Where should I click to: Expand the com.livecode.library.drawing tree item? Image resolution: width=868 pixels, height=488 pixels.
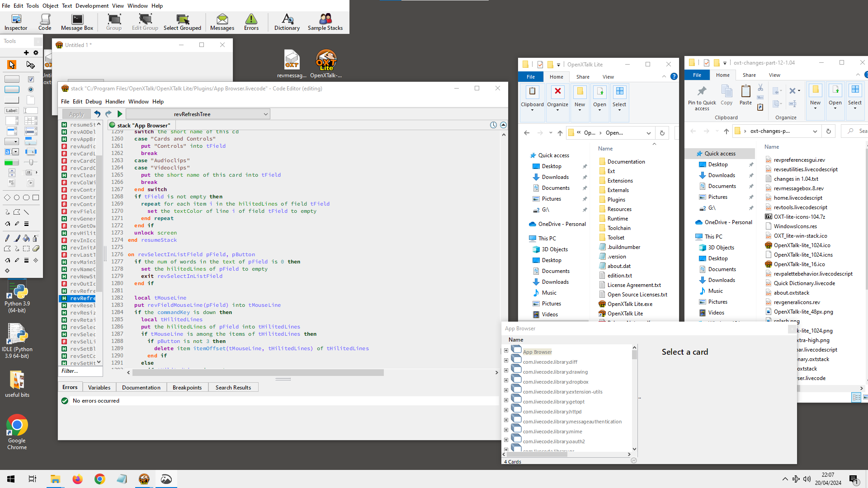tap(505, 370)
